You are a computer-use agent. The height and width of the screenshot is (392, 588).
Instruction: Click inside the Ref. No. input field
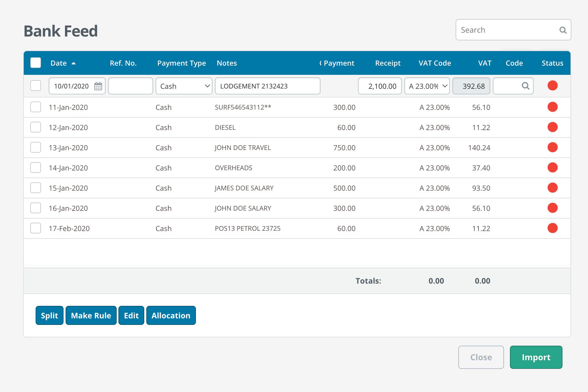point(130,86)
